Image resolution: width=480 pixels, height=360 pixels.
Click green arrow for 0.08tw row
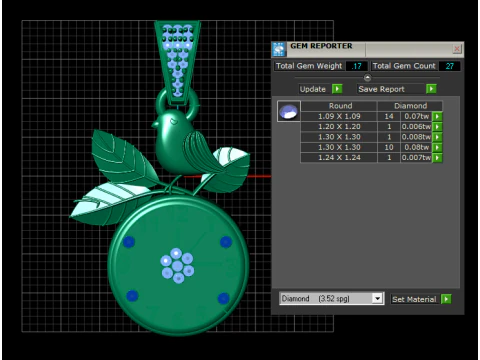coord(437,147)
